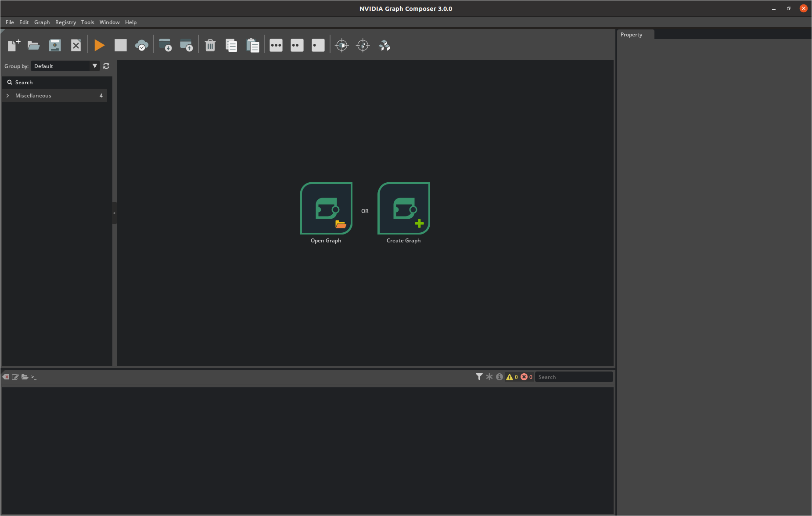The width and height of the screenshot is (812, 516).
Task: Open the Tools menu
Action: coord(87,22)
